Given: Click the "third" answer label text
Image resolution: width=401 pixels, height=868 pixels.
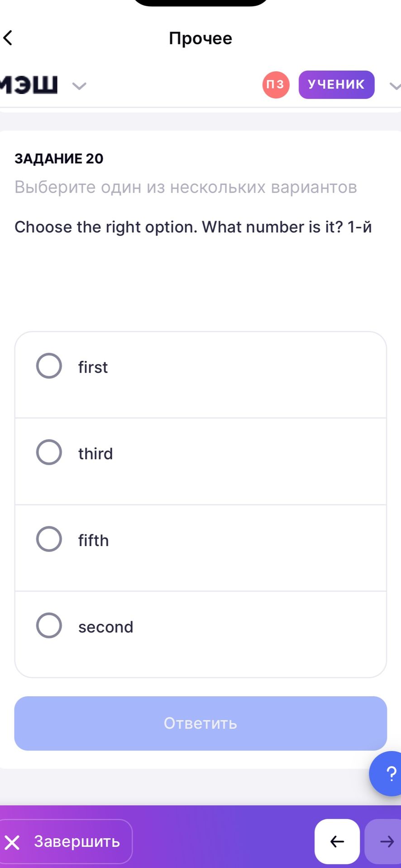Looking at the screenshot, I should [95, 453].
